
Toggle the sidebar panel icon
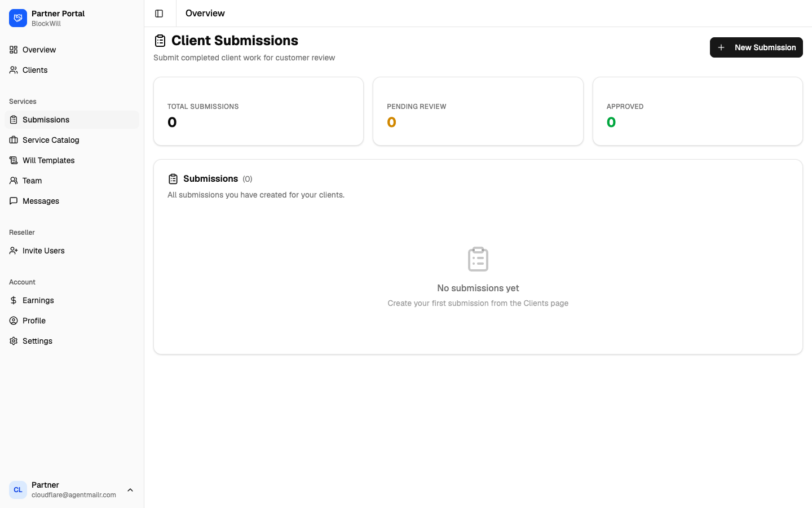pyautogui.click(x=159, y=14)
